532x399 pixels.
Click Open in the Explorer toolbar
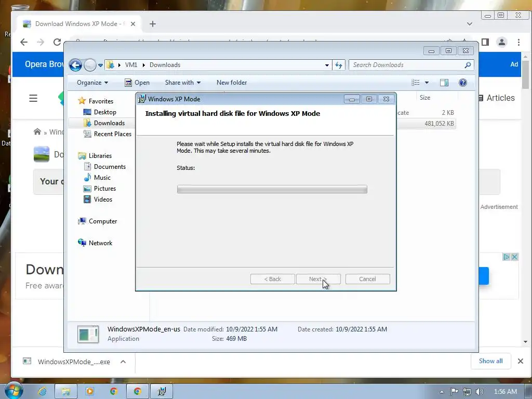[137, 83]
